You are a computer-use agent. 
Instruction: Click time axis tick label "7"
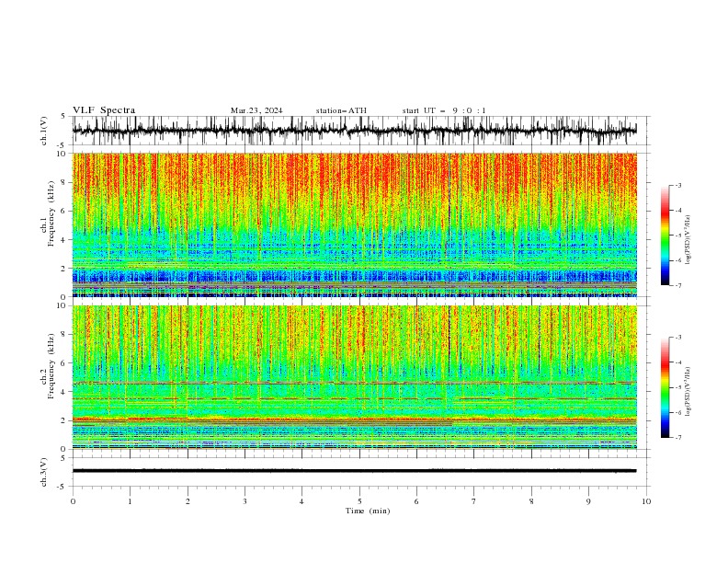pos(474,501)
